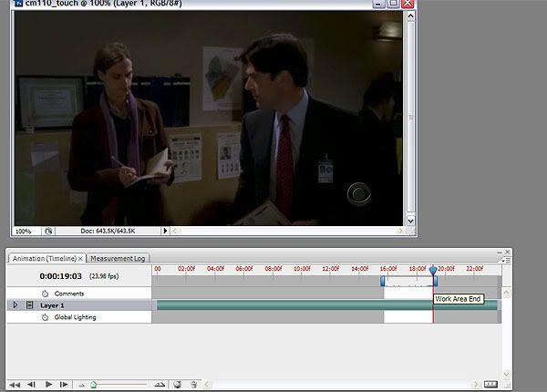Click the Layer 1 video filmstrip icon
547x392 pixels.
pyautogui.click(x=30, y=305)
